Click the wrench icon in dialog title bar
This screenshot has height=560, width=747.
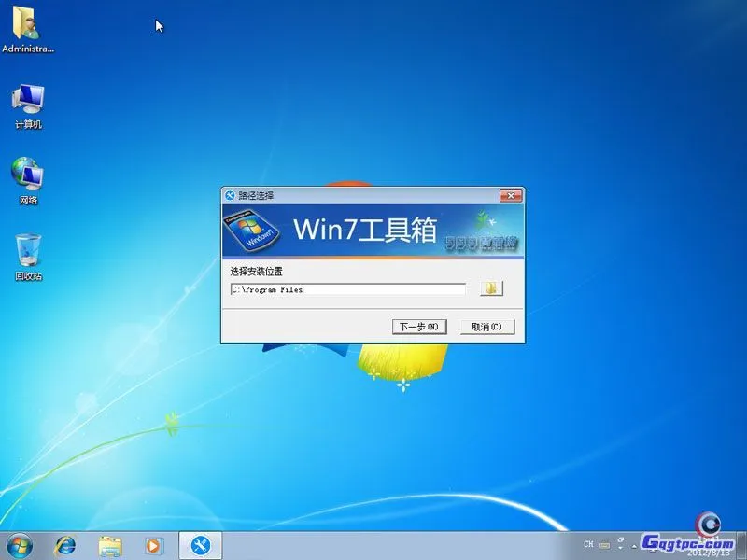[x=230, y=195]
